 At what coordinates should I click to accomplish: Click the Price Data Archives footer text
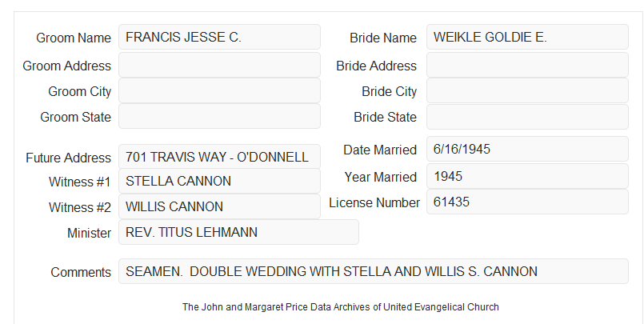[341, 307]
